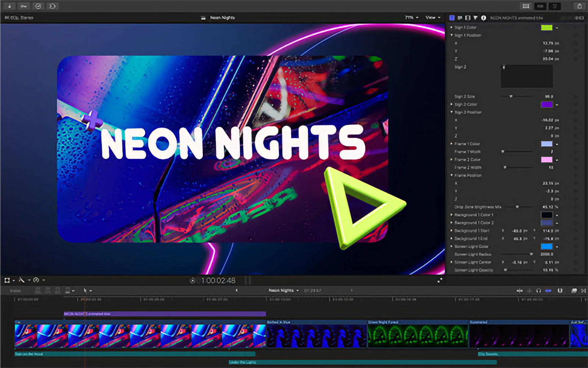Open the Effects browser icon
Viewport: 588px width, 368px height.
click(x=574, y=291)
